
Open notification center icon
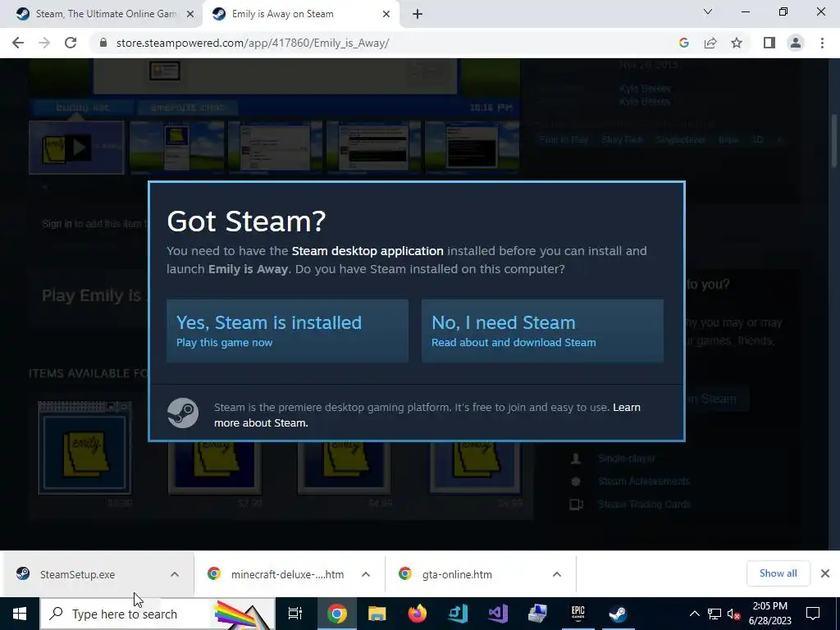813,614
